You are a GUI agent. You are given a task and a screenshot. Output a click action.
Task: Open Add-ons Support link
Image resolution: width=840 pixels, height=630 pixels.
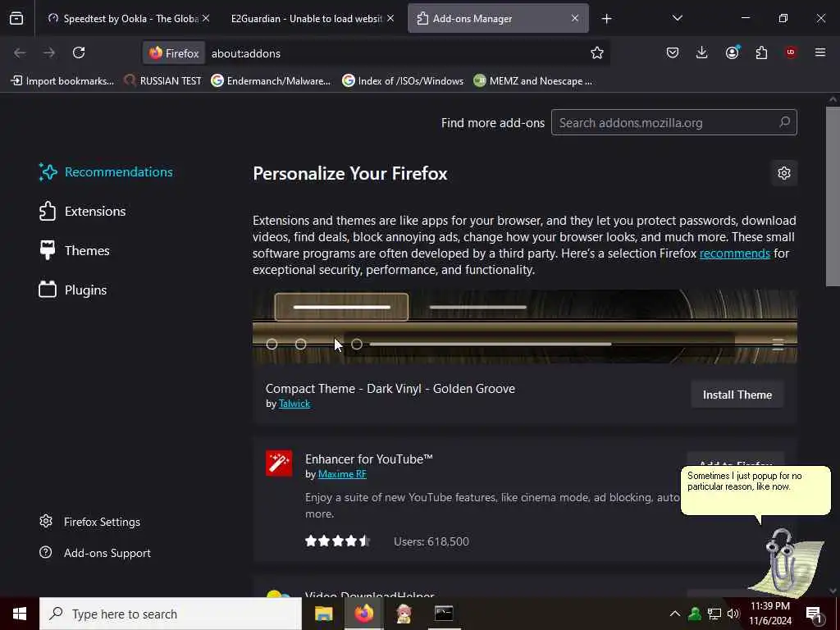point(95,553)
